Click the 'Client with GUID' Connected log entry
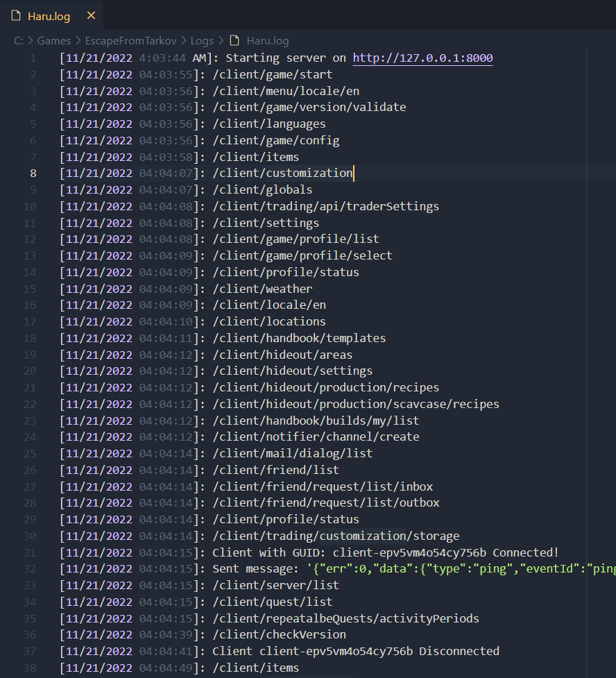Screen dimensions: 616x678 (385, 552)
